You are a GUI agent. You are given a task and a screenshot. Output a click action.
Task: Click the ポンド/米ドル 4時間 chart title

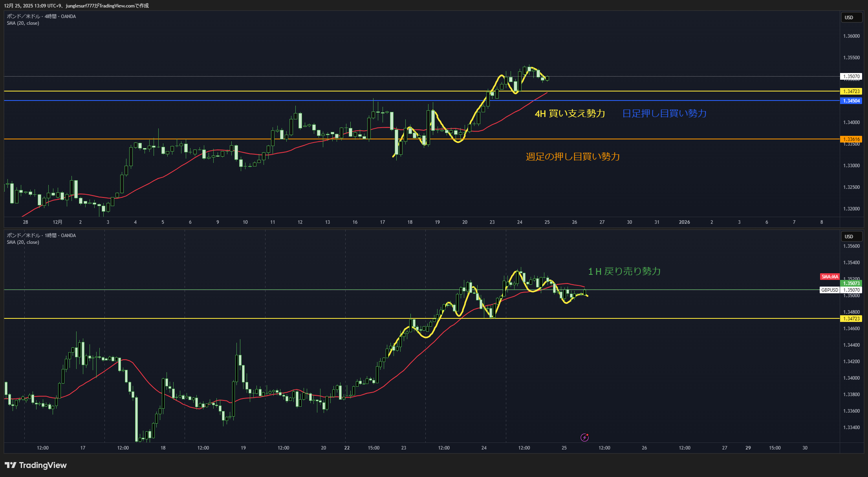pyautogui.click(x=41, y=16)
